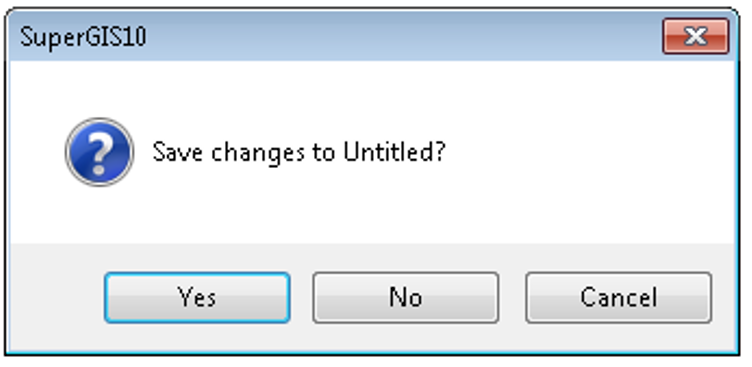752x367 pixels.
Task: Click Yes to save changes
Action: [197, 297]
